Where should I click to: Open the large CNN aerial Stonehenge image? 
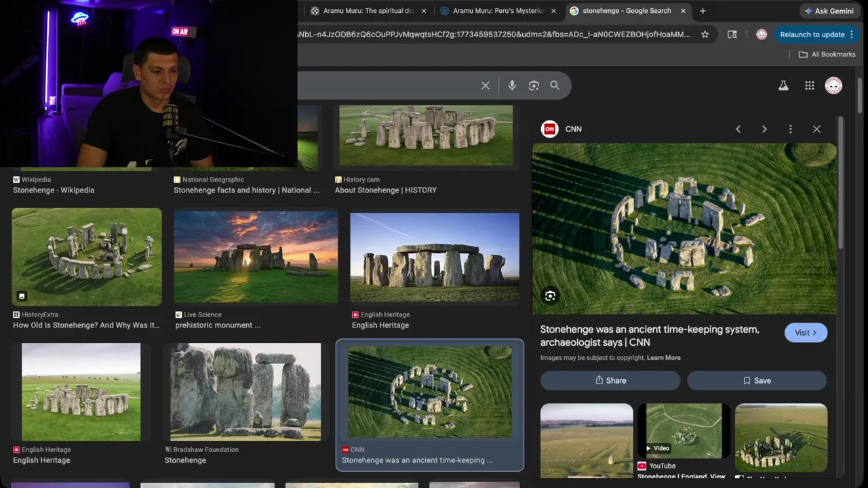684,228
